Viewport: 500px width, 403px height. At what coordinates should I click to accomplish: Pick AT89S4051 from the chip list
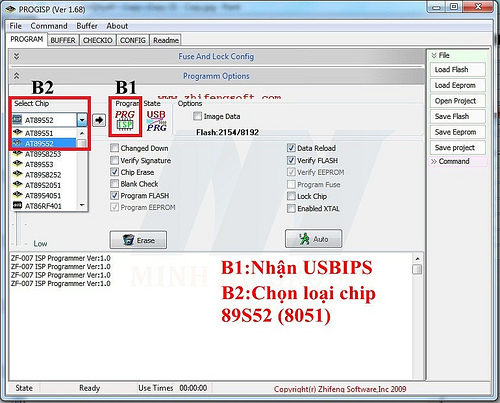pyautogui.click(x=44, y=195)
